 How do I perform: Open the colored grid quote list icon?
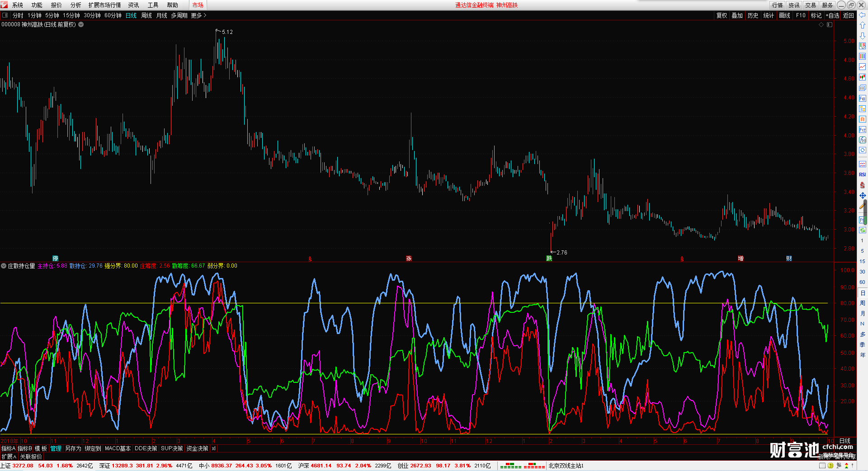862,46
